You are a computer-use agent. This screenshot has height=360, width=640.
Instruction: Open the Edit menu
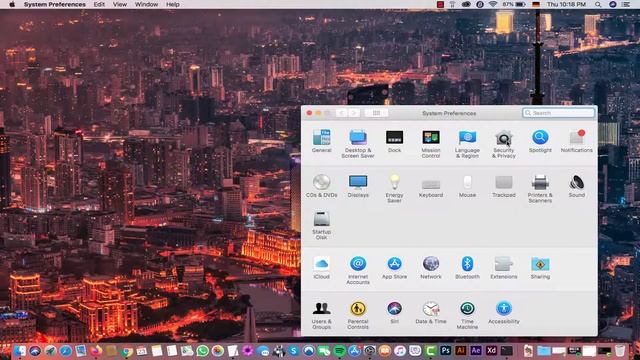click(x=99, y=4)
